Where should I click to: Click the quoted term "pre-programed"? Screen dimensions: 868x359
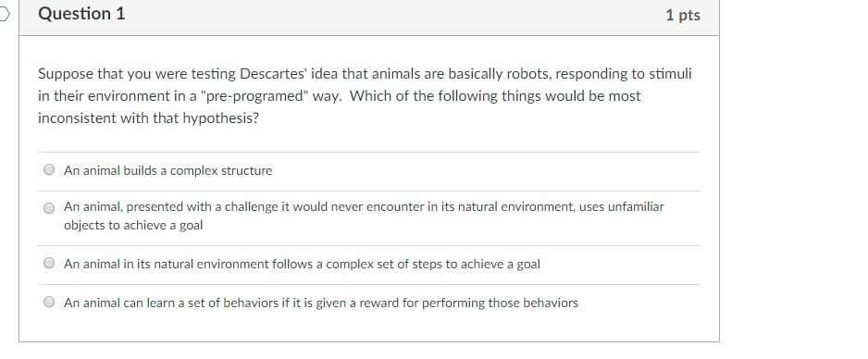pos(254,96)
